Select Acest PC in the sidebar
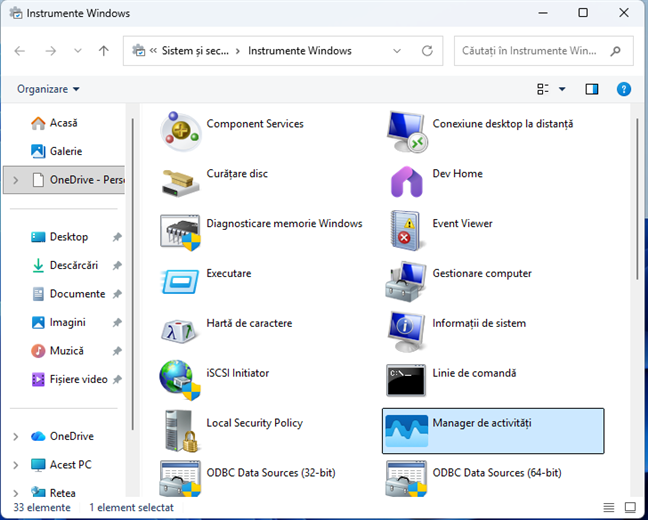 [x=61, y=465]
